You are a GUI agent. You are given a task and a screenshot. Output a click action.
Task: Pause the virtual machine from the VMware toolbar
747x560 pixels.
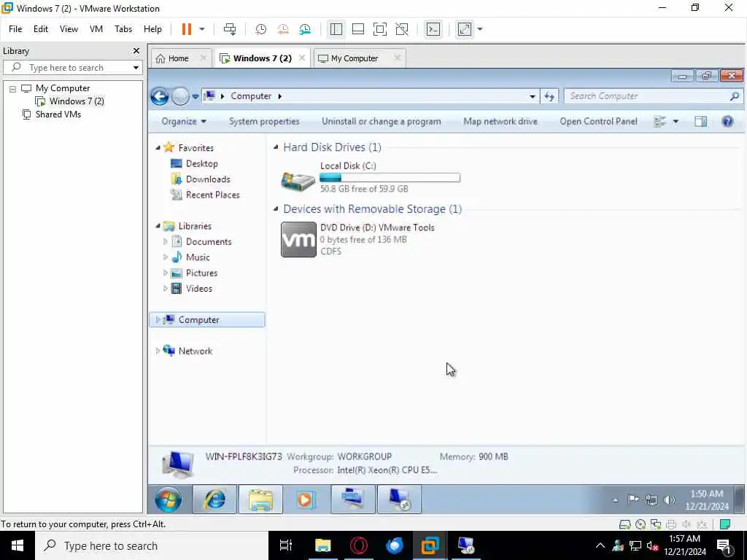186,29
